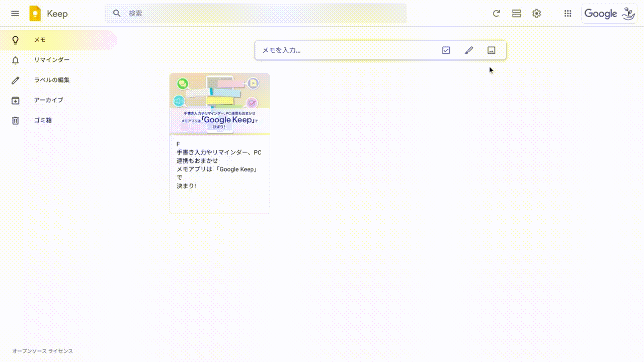Open the Google apps grid icon

(568, 14)
